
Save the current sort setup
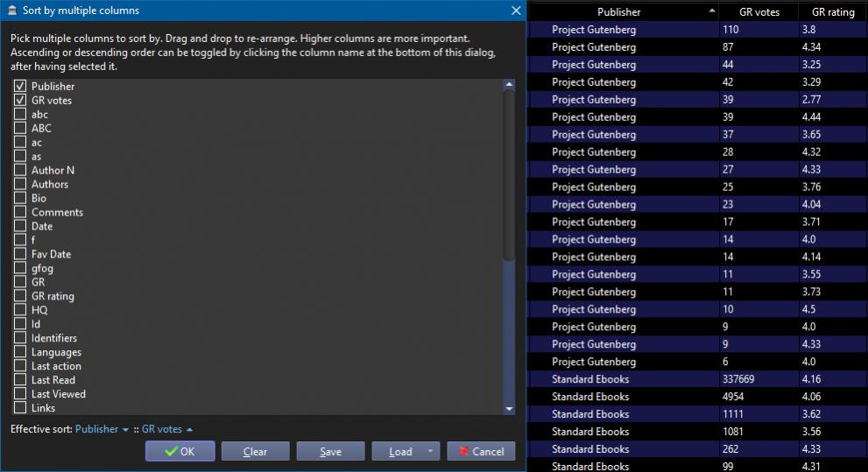coord(330,451)
